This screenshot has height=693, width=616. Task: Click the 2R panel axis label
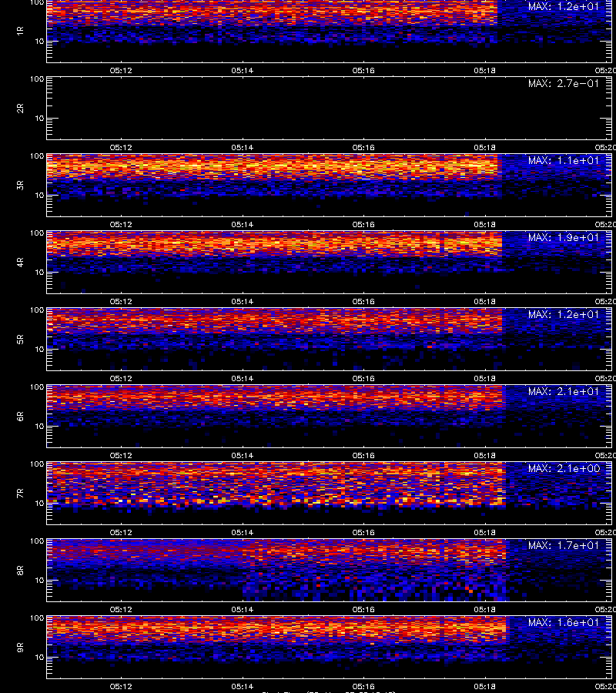[20, 108]
